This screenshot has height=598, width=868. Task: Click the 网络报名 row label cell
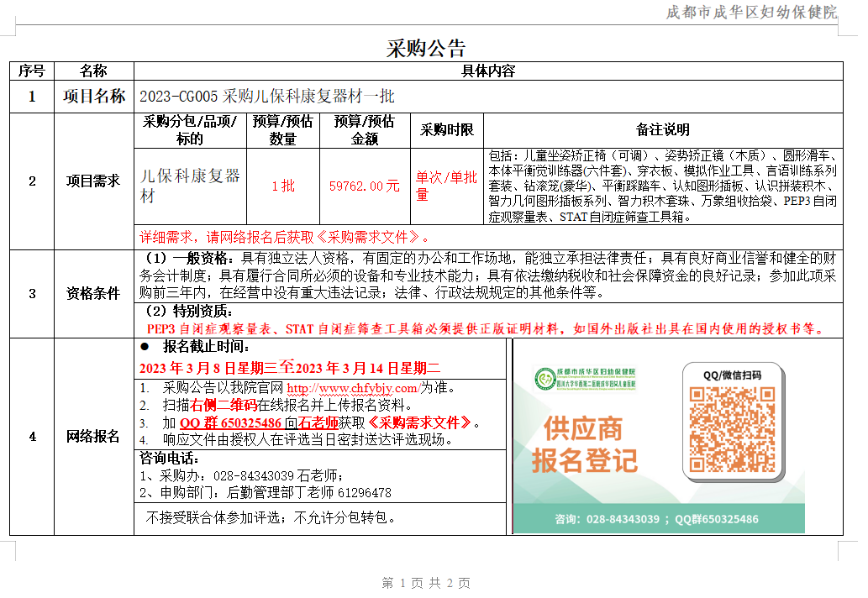95,438
